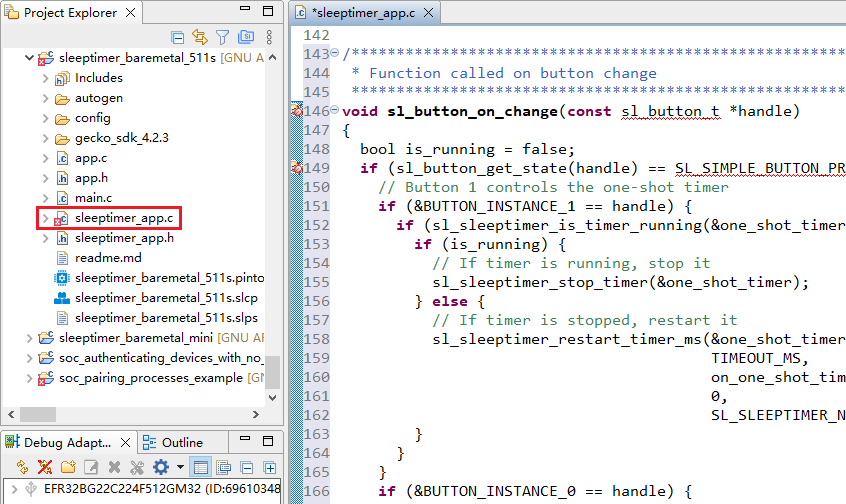Click the new folder icon in Debug Adapters

68,467
